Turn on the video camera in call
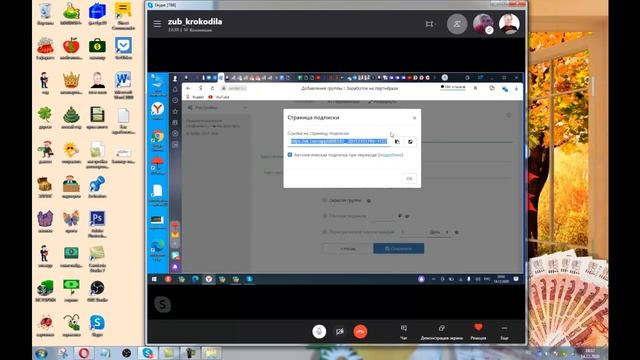 tap(340, 331)
